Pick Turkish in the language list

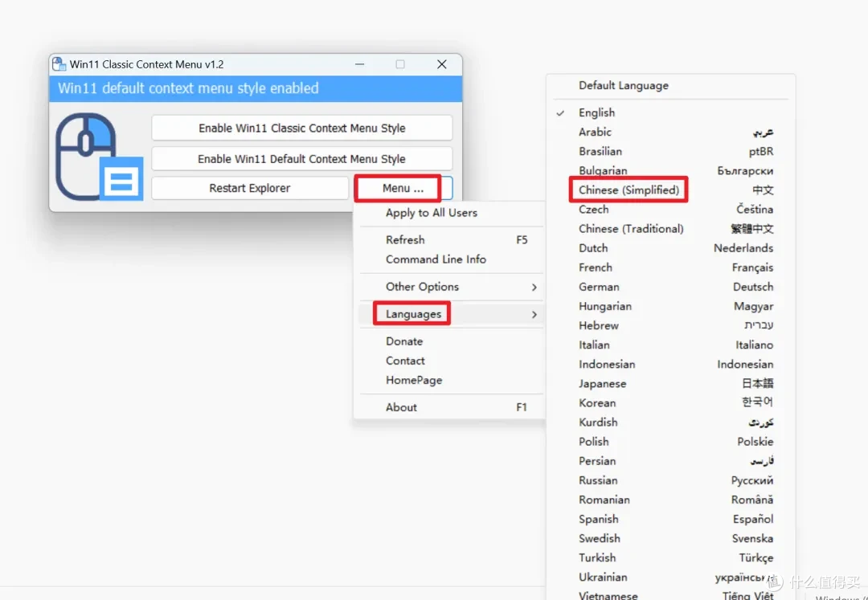point(670,558)
